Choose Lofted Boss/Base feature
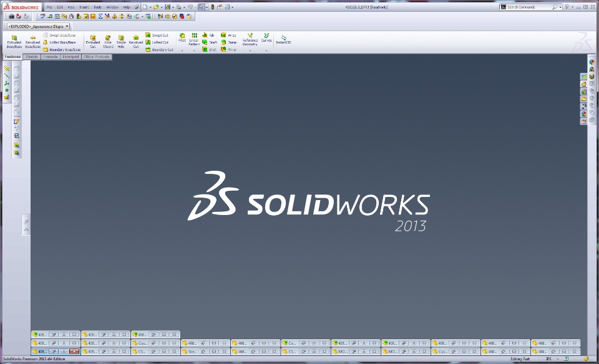Screen dimensions: 599x364 pos(59,42)
